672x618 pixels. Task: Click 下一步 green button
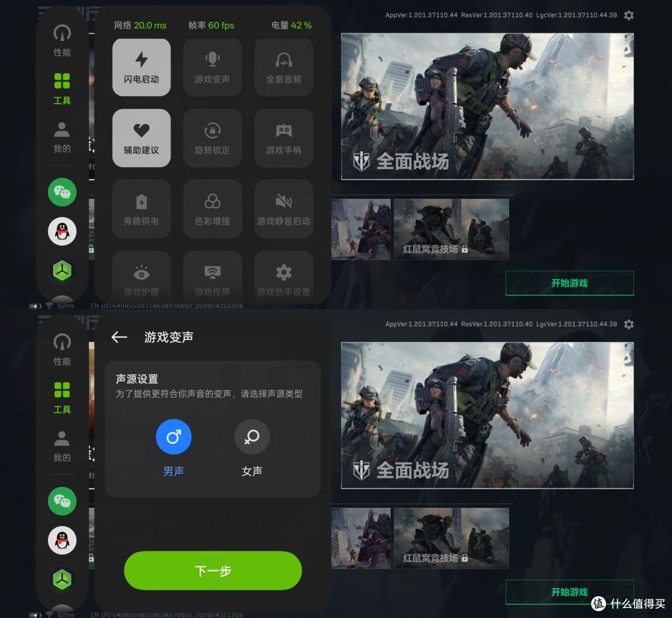point(213,571)
